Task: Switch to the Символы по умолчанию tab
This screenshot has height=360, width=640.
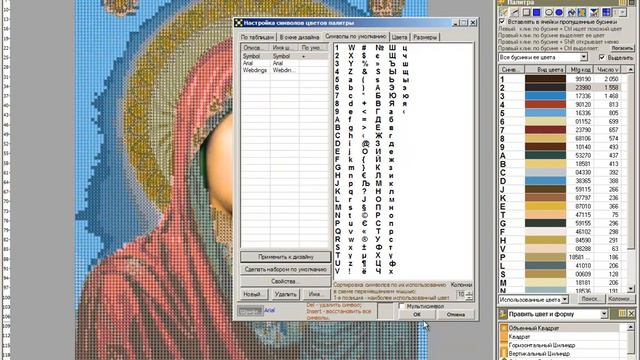Action: (x=356, y=36)
